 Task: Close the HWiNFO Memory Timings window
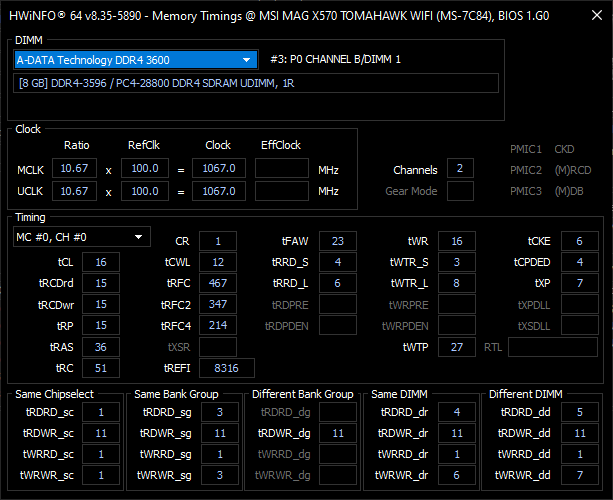coord(597,15)
